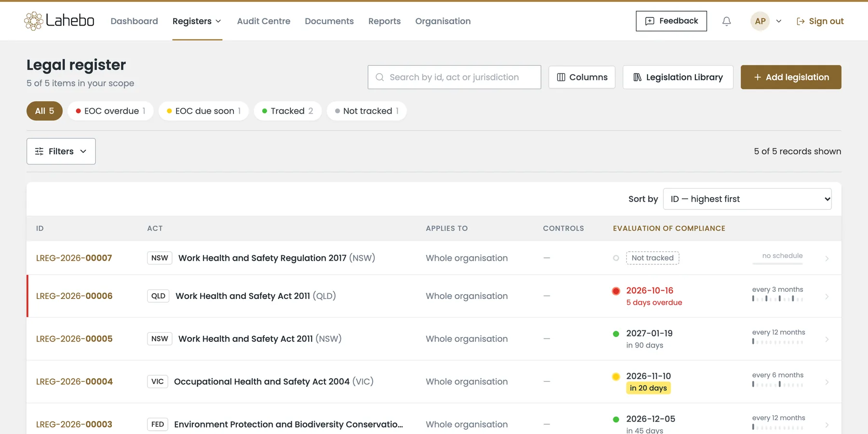This screenshot has height=434, width=868.
Task: Go to Dashboard
Action: click(134, 21)
